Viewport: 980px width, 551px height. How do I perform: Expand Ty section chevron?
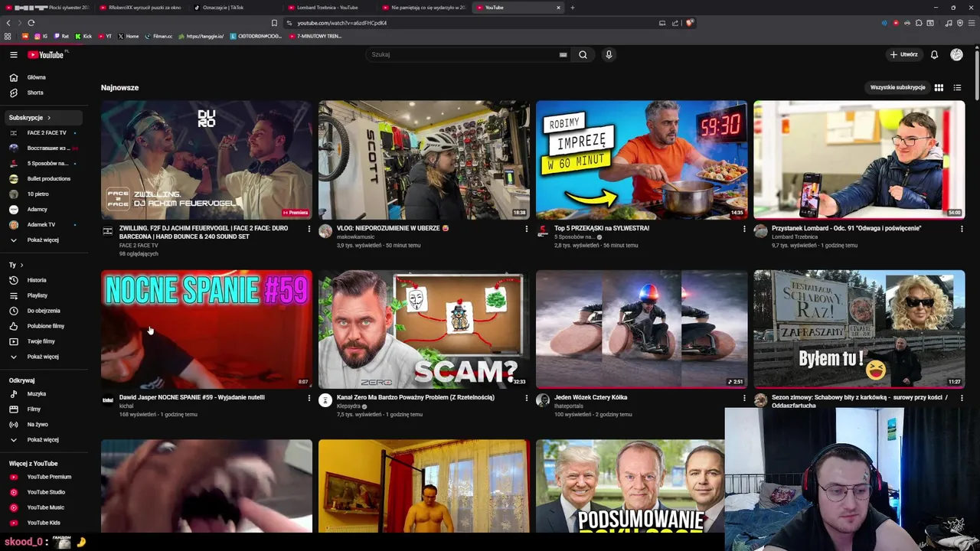21,265
